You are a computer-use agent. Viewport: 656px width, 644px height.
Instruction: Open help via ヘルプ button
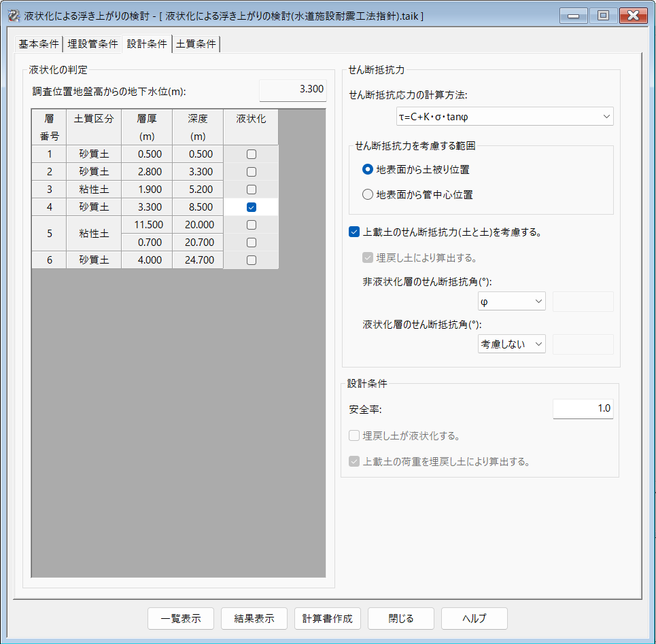474,619
